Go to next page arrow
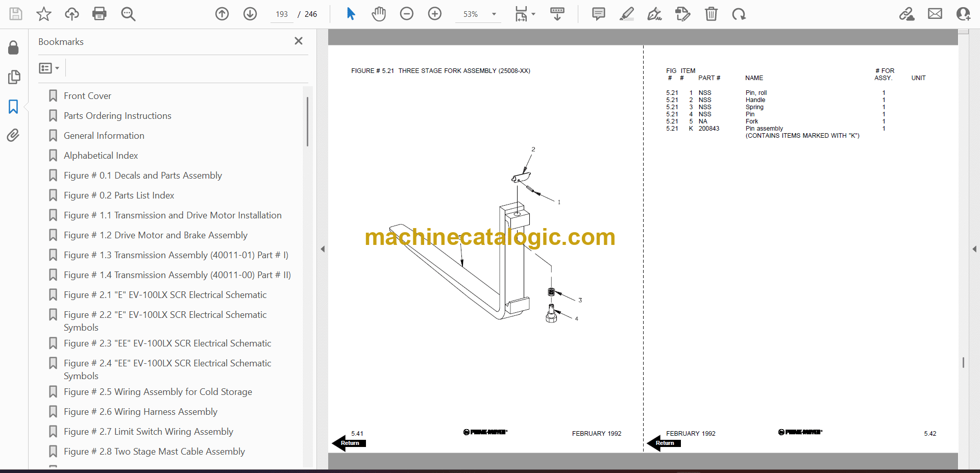980x473 pixels. click(x=250, y=14)
